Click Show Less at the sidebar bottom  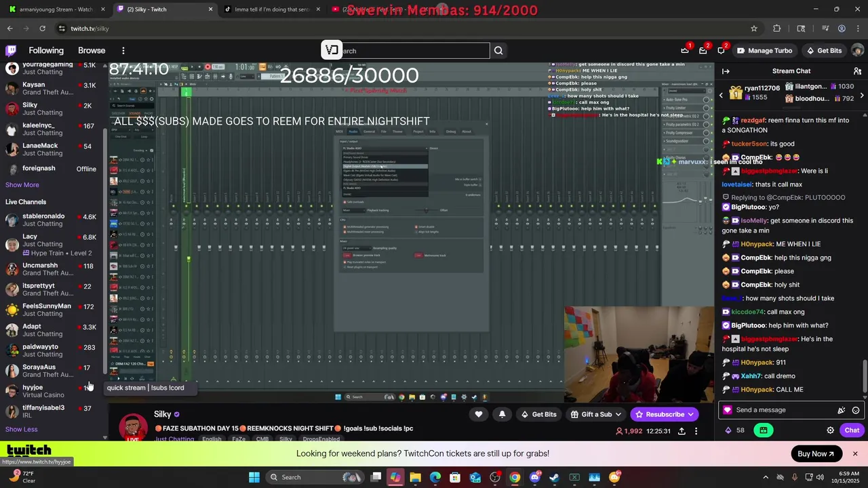pyautogui.click(x=22, y=429)
